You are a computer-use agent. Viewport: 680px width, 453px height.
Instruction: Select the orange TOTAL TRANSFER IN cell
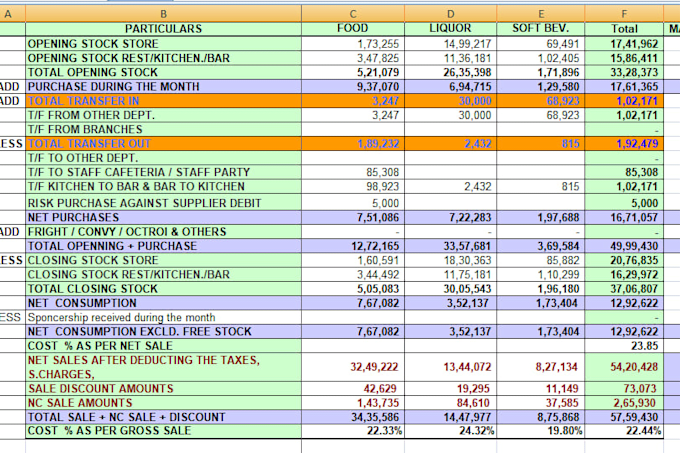(163, 101)
